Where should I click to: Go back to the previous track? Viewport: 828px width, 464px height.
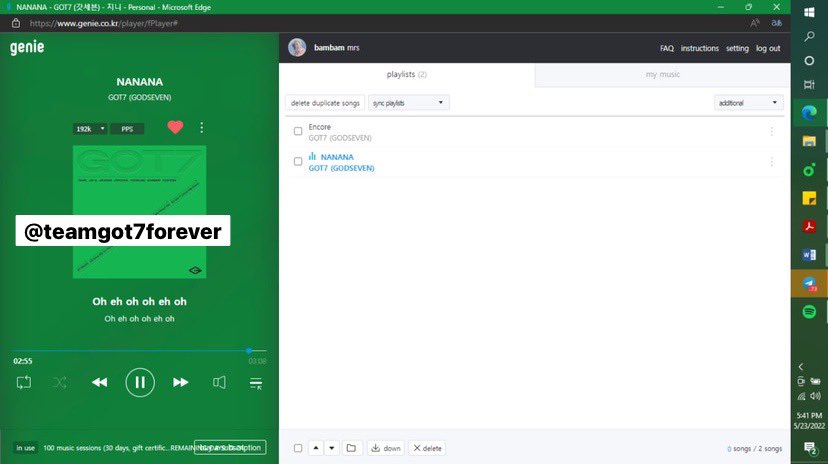tap(99, 382)
